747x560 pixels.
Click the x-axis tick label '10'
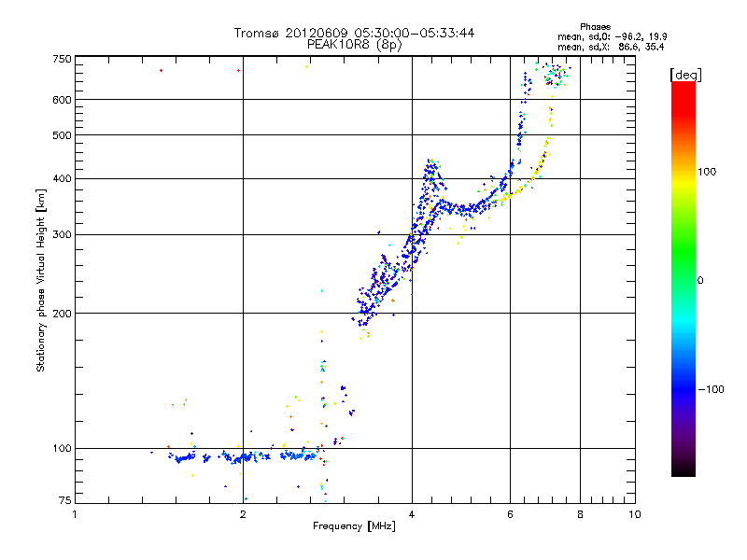click(x=635, y=515)
